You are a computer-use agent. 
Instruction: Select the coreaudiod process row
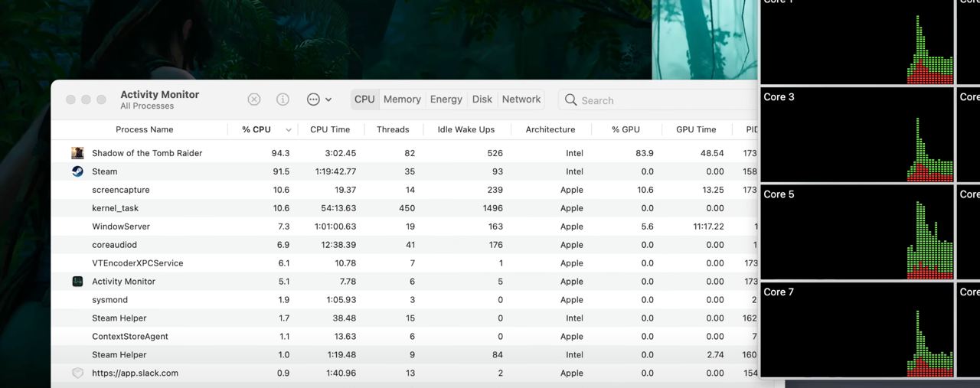[x=406, y=245]
